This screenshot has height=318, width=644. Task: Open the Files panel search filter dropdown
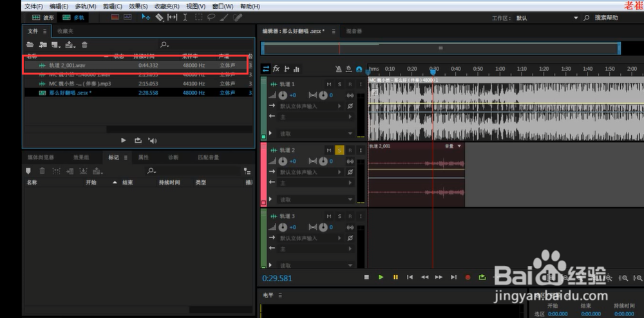click(165, 44)
